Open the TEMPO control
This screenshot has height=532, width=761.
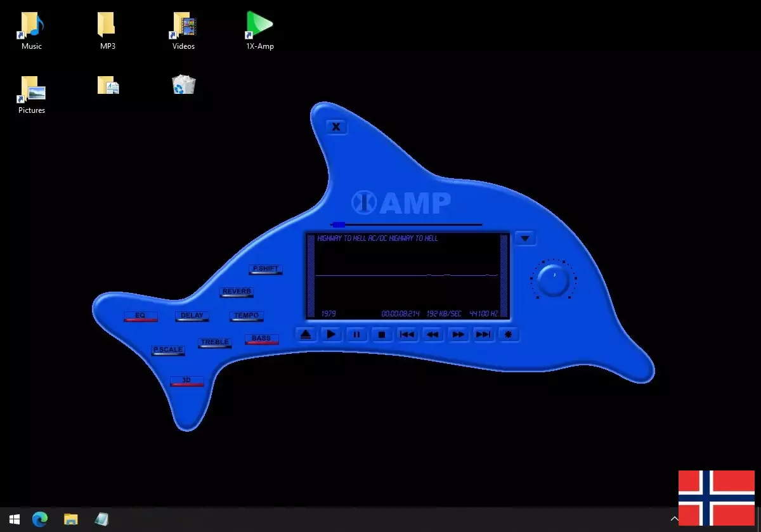tap(246, 316)
